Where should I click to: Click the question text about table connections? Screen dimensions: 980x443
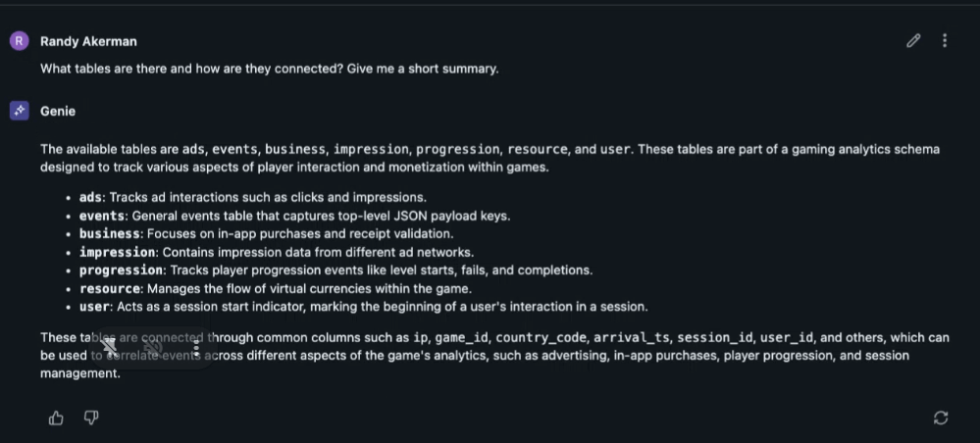[x=269, y=69]
